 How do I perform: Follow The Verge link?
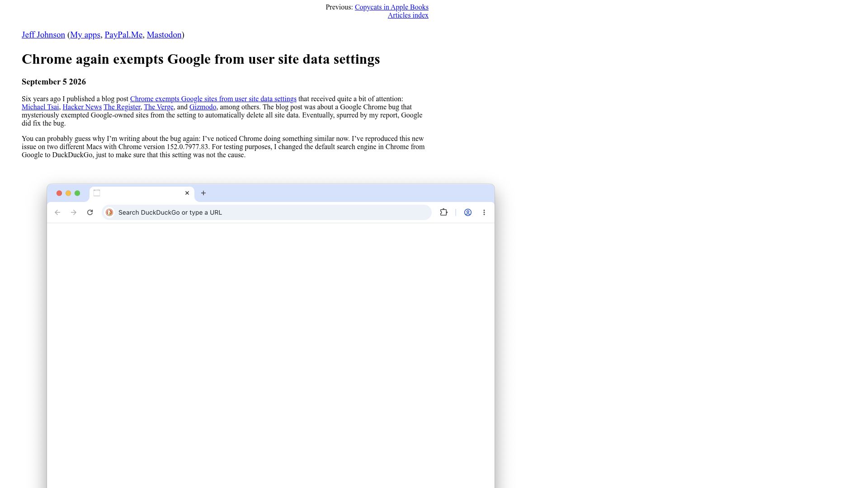coord(159,107)
